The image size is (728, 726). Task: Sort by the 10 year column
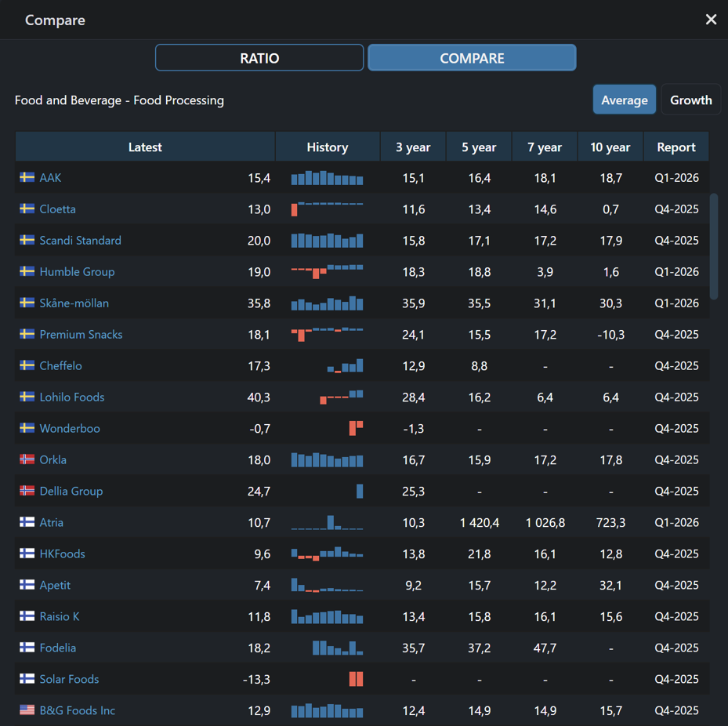click(x=610, y=147)
